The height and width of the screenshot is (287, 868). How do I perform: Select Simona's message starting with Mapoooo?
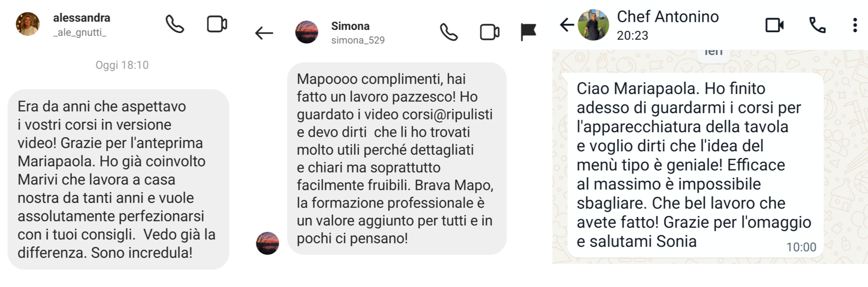(x=397, y=158)
